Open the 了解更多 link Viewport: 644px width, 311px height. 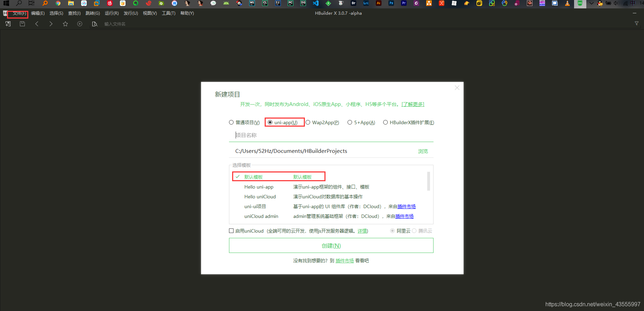[413, 104]
